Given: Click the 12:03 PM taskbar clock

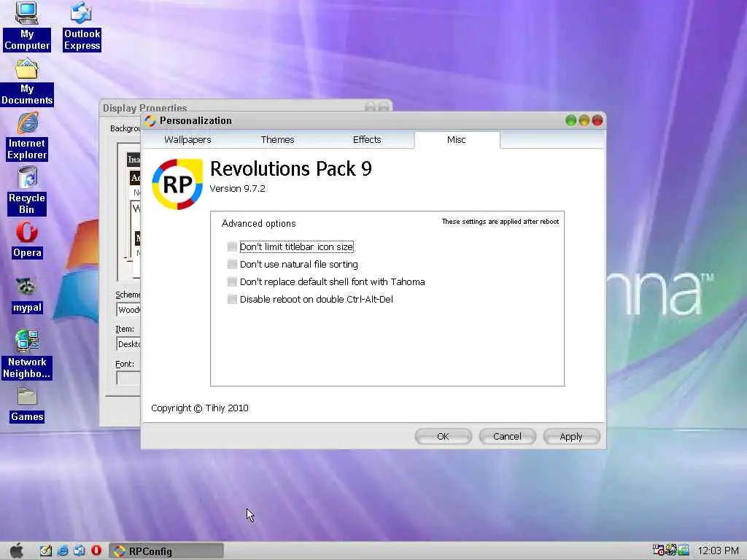Looking at the screenshot, I should click(718, 551).
